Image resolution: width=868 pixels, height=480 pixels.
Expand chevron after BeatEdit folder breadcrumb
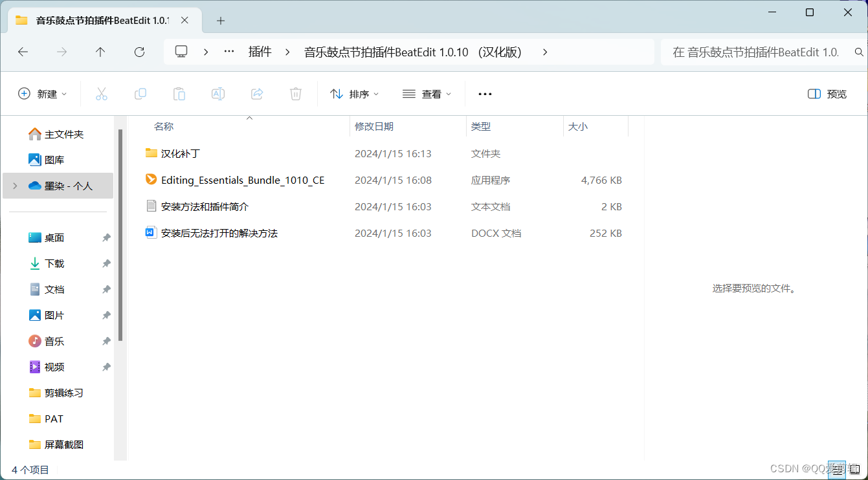pos(545,52)
